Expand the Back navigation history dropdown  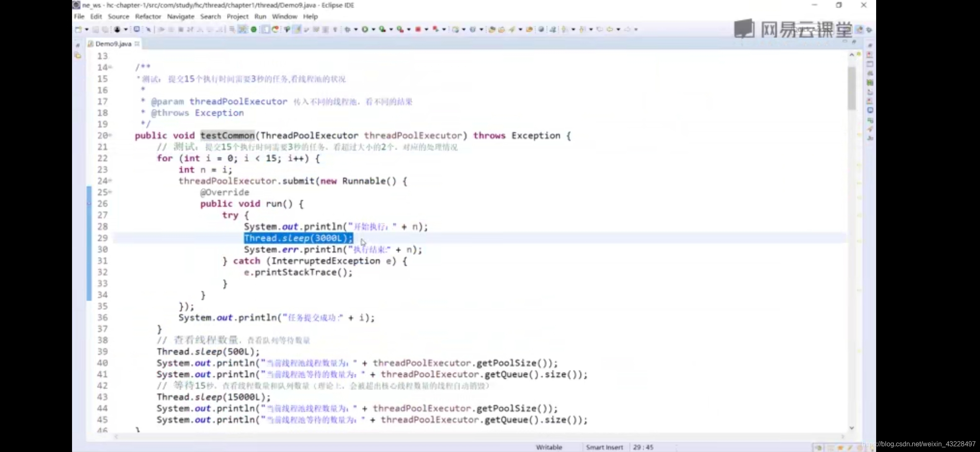pyautogui.click(x=618, y=29)
